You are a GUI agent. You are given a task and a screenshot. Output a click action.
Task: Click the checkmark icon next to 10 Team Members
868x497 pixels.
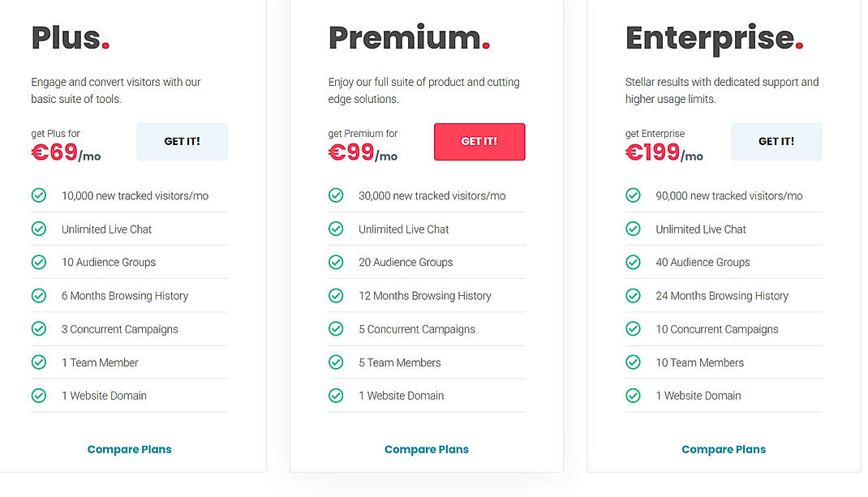coord(633,362)
